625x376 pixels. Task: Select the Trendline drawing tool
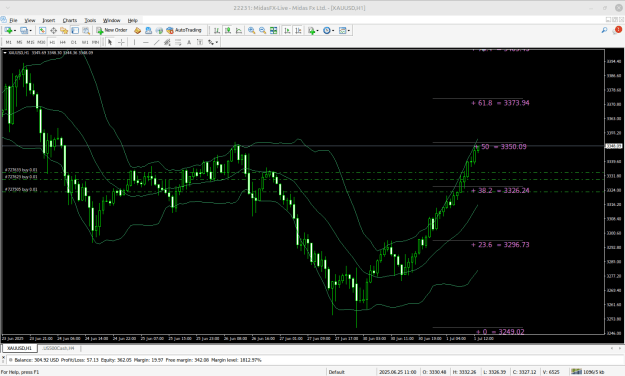pos(156,42)
